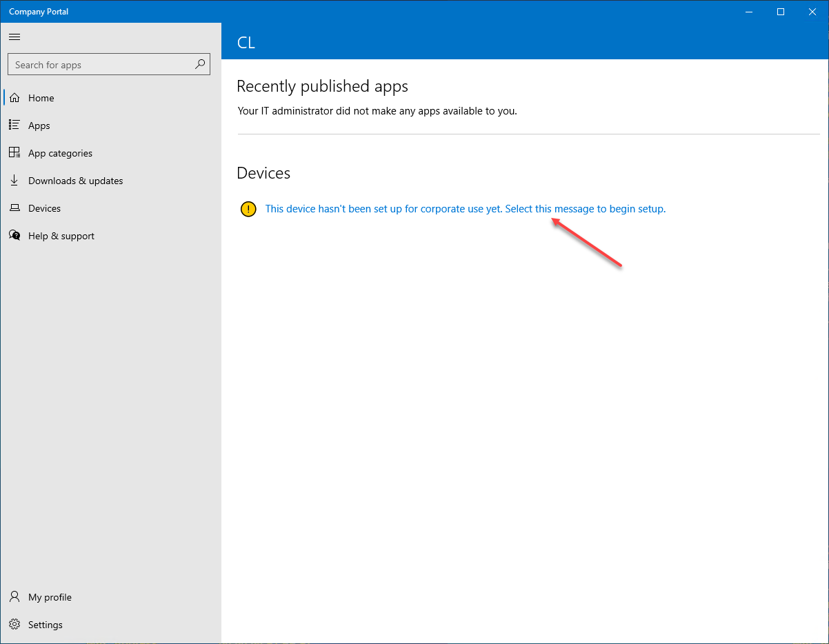Select the device setup message link
Image resolution: width=829 pixels, height=644 pixels.
pos(466,209)
